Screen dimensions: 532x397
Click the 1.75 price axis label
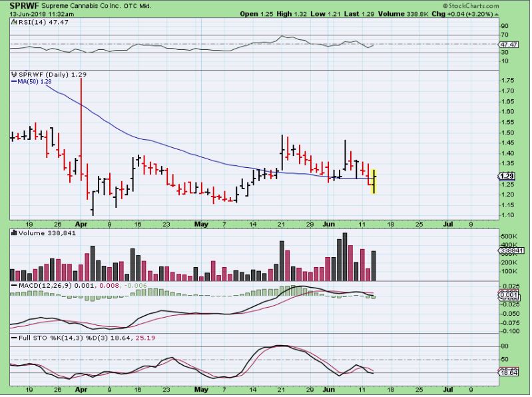pos(507,81)
